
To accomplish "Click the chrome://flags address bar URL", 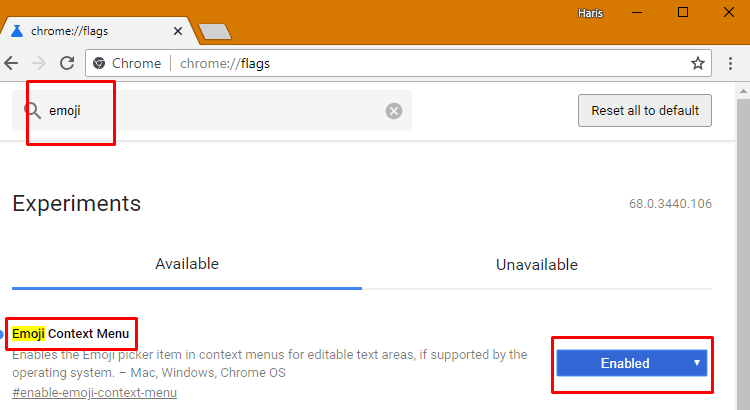I will point(225,64).
